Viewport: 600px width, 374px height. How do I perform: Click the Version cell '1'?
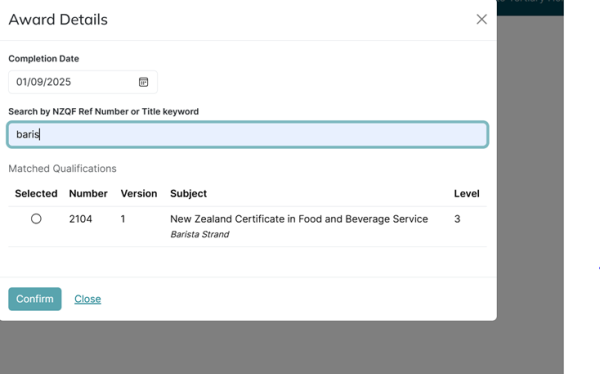pyautogui.click(x=123, y=219)
